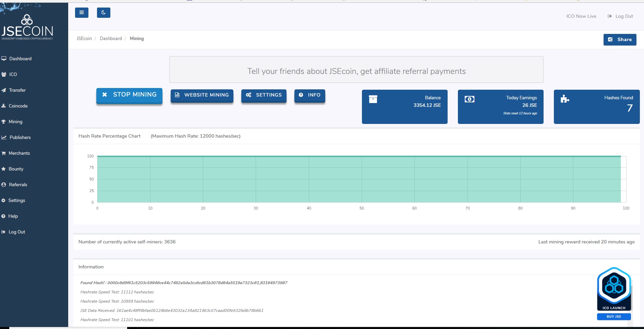Viewport: 644px width, 329px height.
Task: Click Last mining reward received text
Action: (586, 242)
